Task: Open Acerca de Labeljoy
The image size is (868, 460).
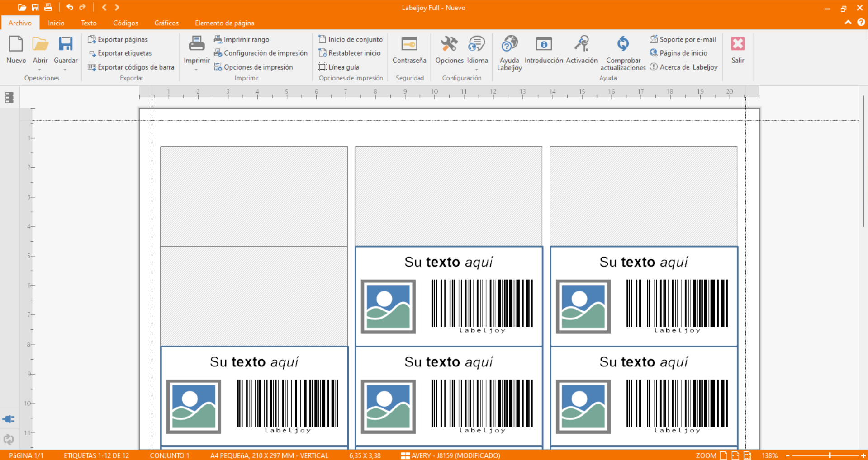Action: [x=684, y=67]
